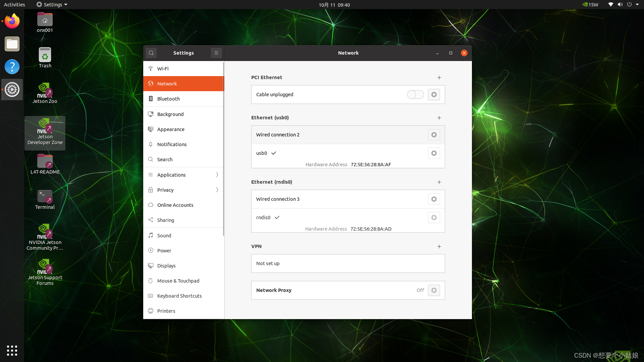Toggle the PCI Ethernet cable switch

[x=415, y=95]
